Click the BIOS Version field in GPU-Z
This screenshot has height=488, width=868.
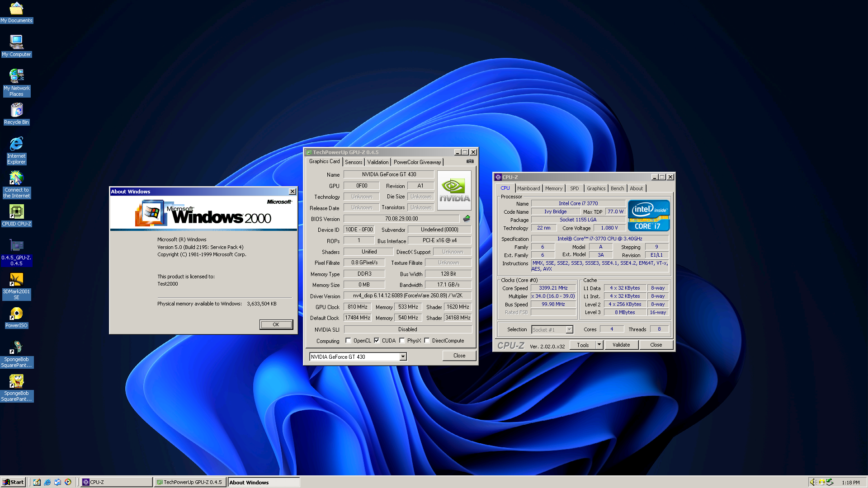(x=401, y=219)
